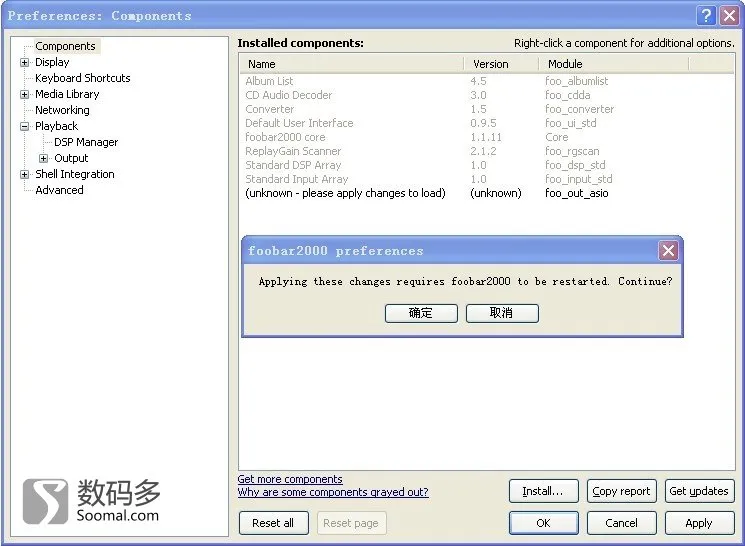The image size is (745, 546).
Task: Click the Reset all button
Action: [273, 523]
